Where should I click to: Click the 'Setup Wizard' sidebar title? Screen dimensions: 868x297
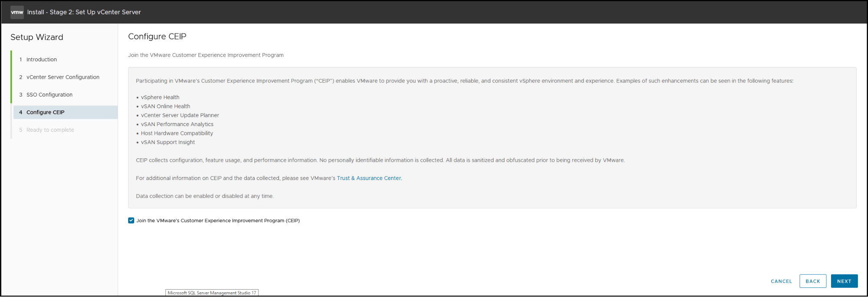tap(37, 37)
